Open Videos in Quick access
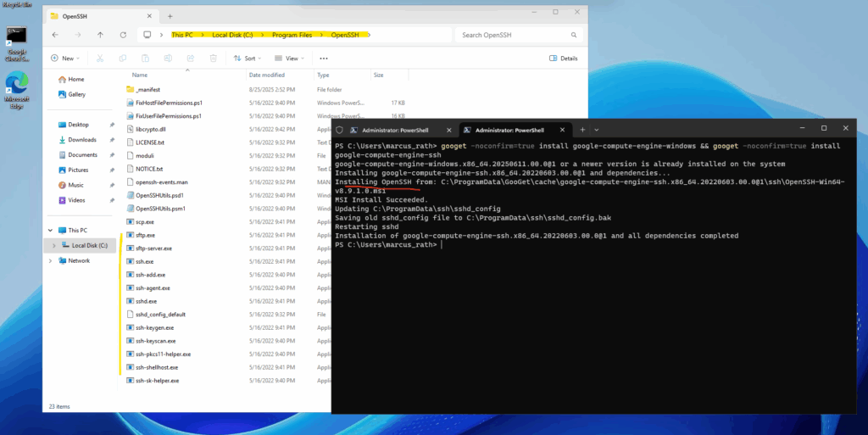Image resolution: width=868 pixels, height=435 pixels. coord(71,200)
